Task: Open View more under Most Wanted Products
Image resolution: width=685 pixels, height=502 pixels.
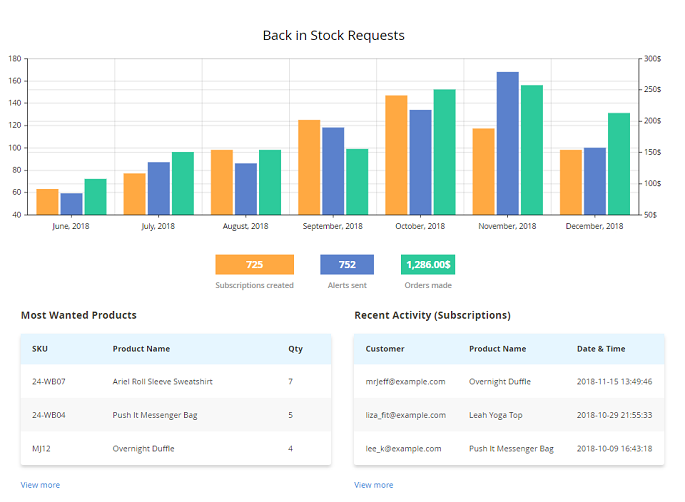Action: (40, 485)
